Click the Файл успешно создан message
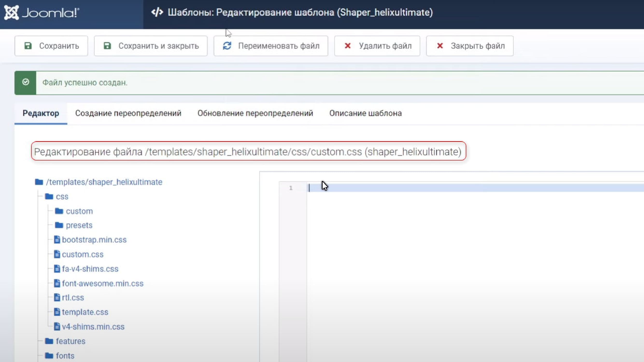644x362 pixels. (85, 83)
